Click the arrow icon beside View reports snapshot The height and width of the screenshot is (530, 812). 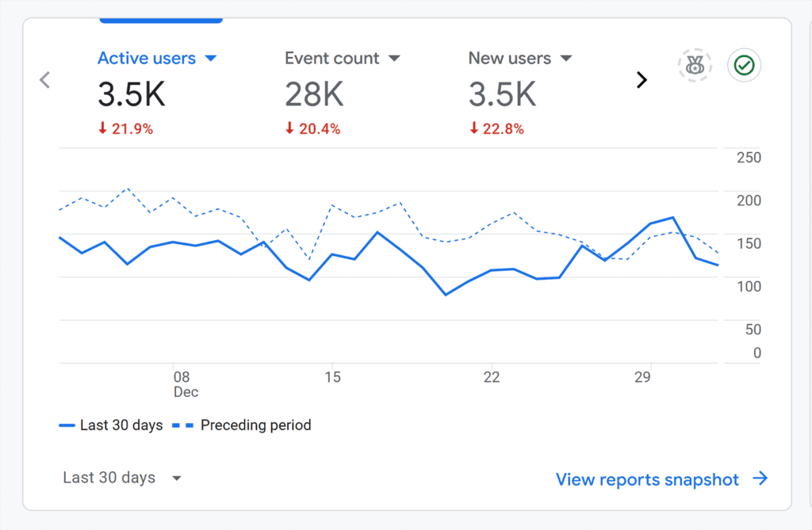tap(760, 479)
